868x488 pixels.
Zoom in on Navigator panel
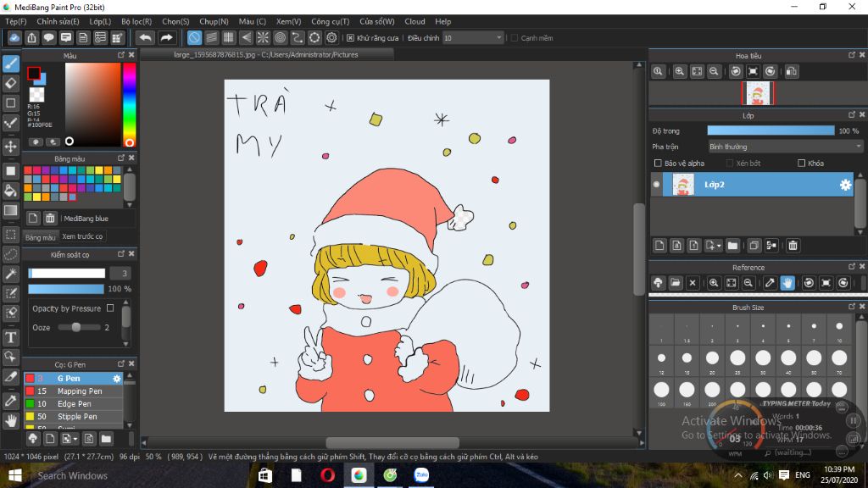tap(679, 71)
